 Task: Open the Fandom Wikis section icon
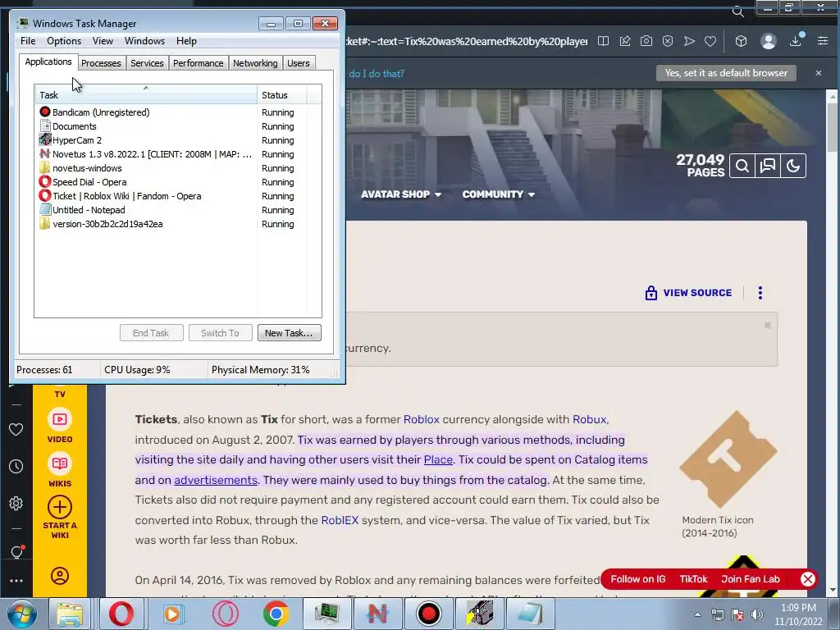click(x=59, y=464)
